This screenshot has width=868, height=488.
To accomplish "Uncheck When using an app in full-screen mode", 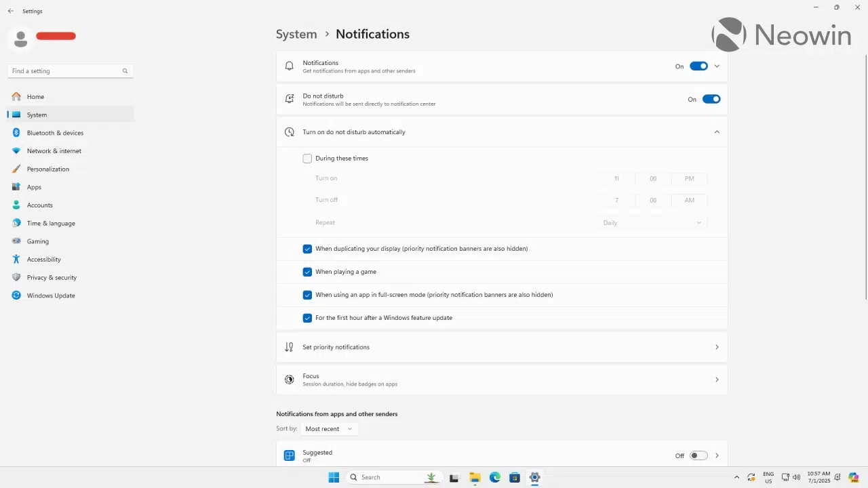I will pos(307,295).
